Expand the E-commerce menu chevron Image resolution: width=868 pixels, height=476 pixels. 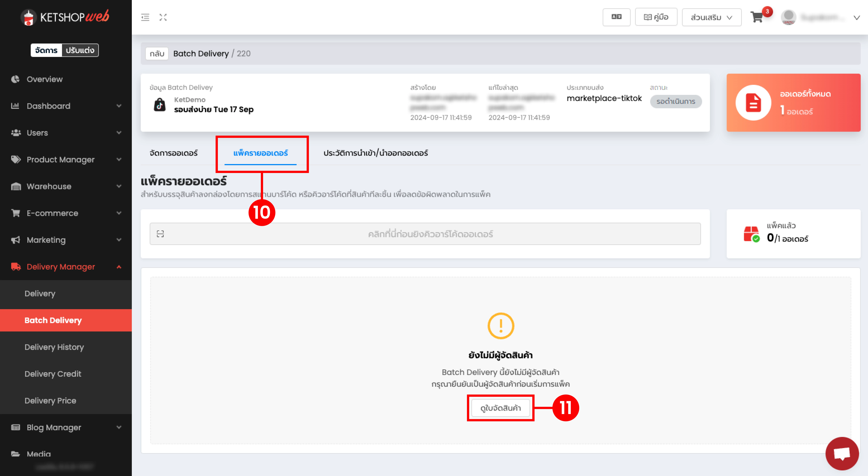[119, 213]
